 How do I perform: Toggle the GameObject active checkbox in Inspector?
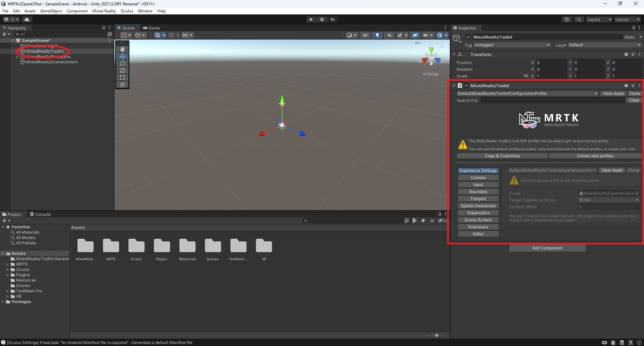tap(468, 37)
